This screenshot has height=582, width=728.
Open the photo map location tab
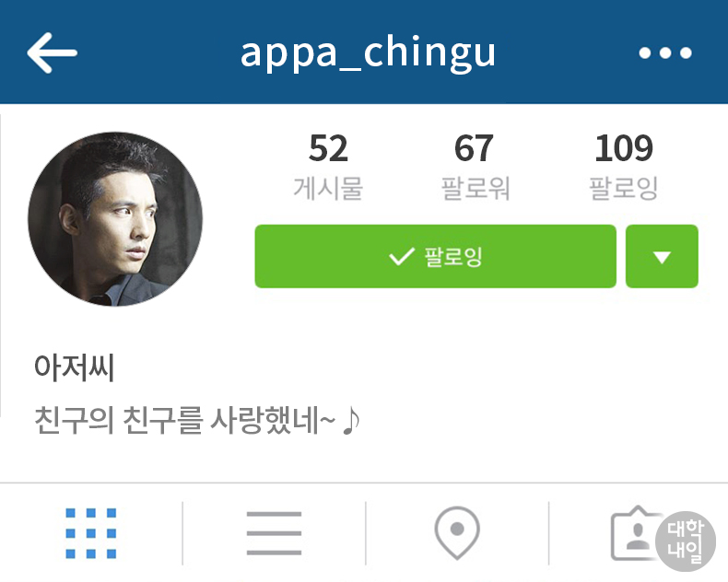457,532
